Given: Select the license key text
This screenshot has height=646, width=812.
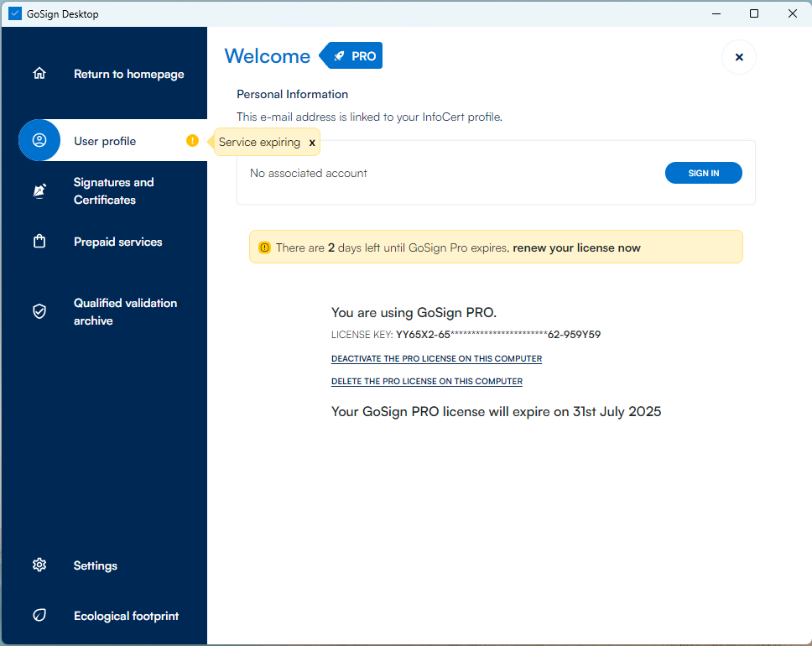Looking at the screenshot, I should point(497,335).
